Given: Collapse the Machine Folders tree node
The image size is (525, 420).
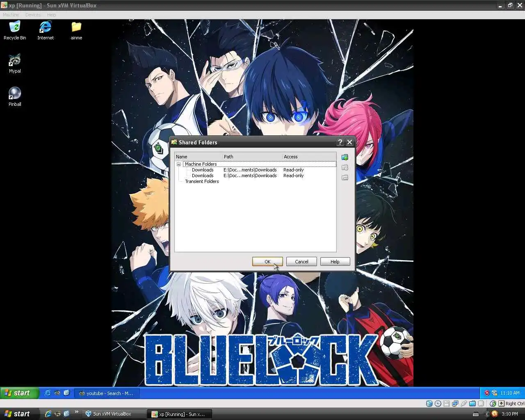Looking at the screenshot, I should tap(179, 164).
